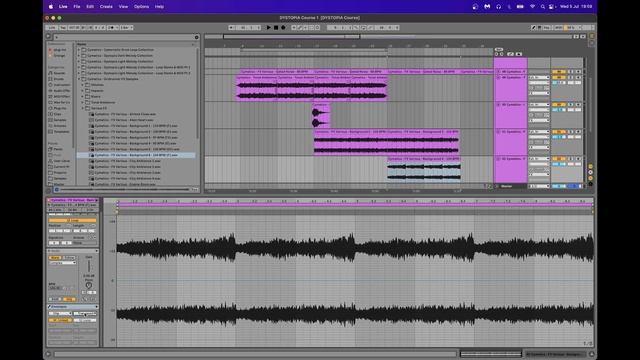
Task: Click the browser search field
Action: 124,37
